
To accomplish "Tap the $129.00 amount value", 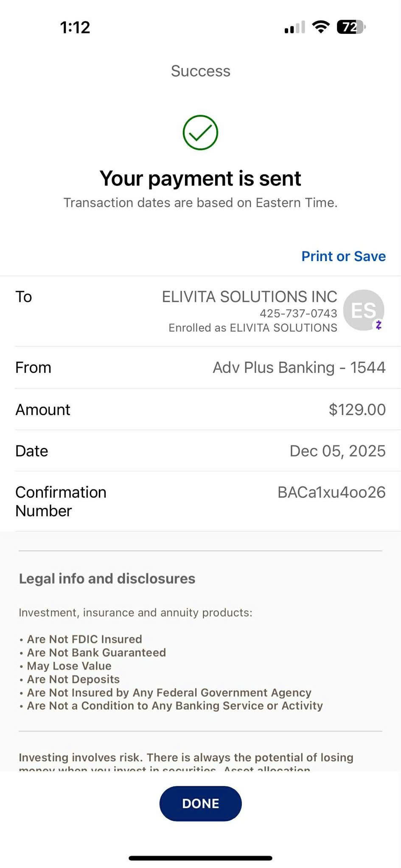I will pyautogui.click(x=357, y=409).
